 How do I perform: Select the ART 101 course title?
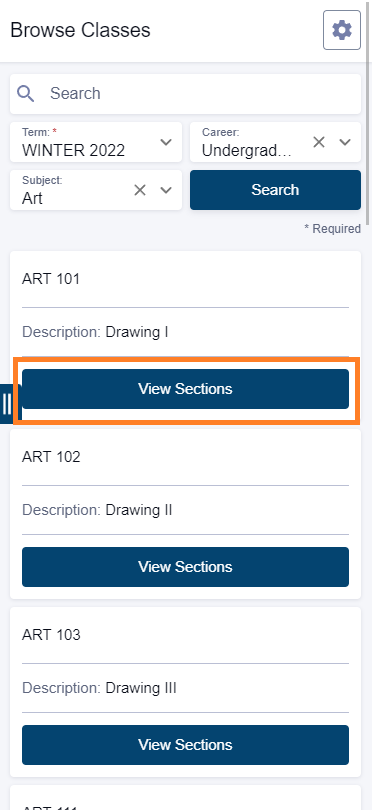51,279
